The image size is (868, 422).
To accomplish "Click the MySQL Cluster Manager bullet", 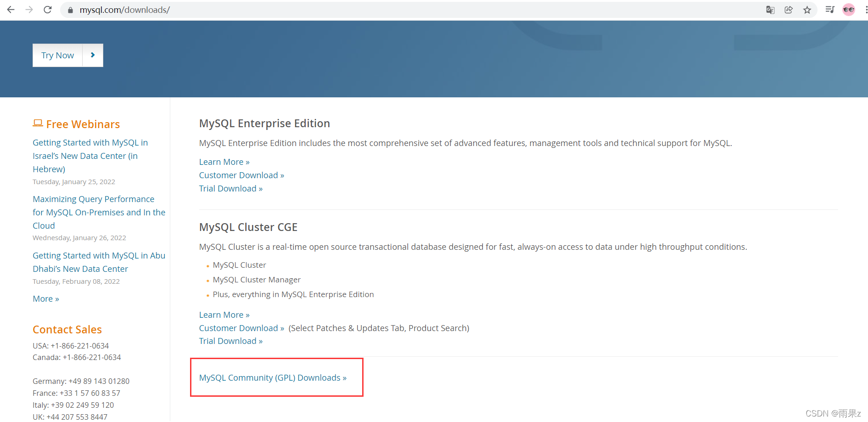I will point(257,280).
